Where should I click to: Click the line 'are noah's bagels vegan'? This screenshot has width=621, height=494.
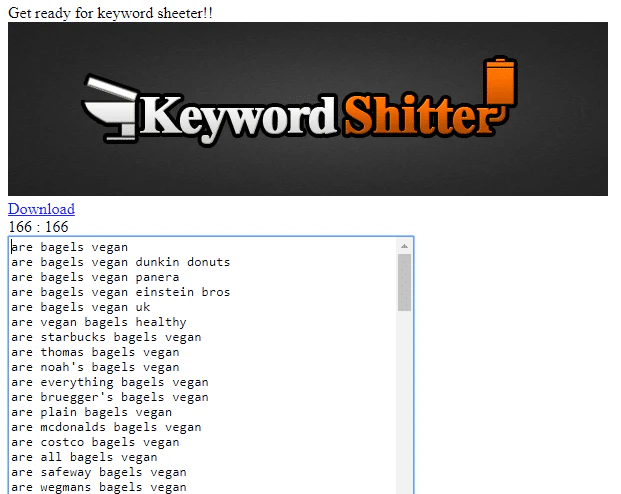tap(95, 368)
